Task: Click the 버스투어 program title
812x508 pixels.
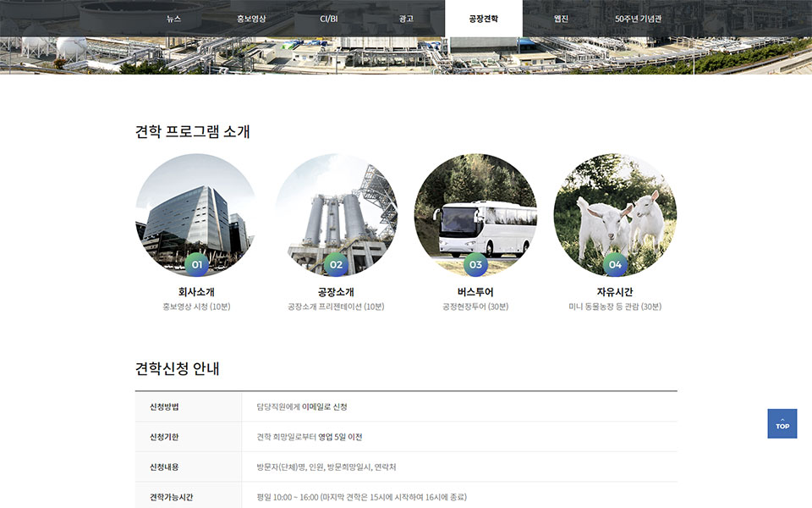Action: 475,292
